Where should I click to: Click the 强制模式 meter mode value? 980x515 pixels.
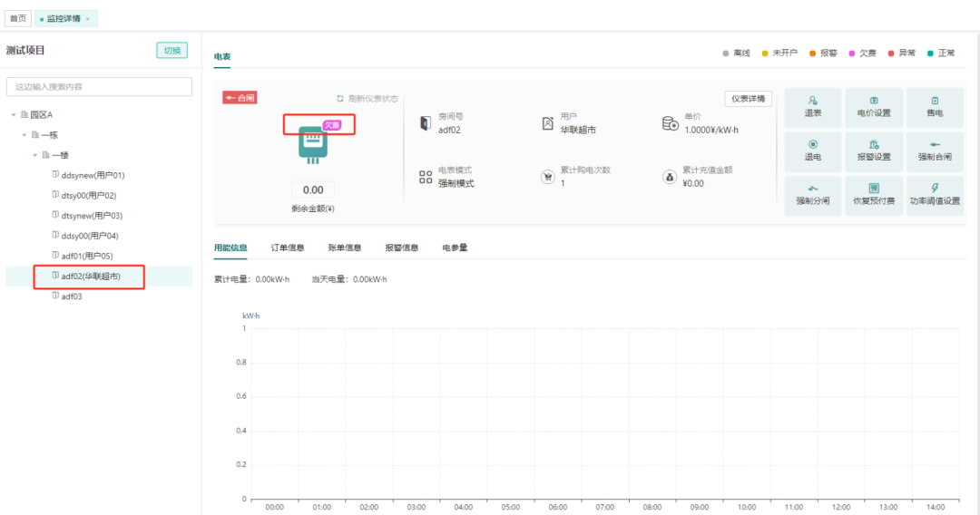click(456, 183)
